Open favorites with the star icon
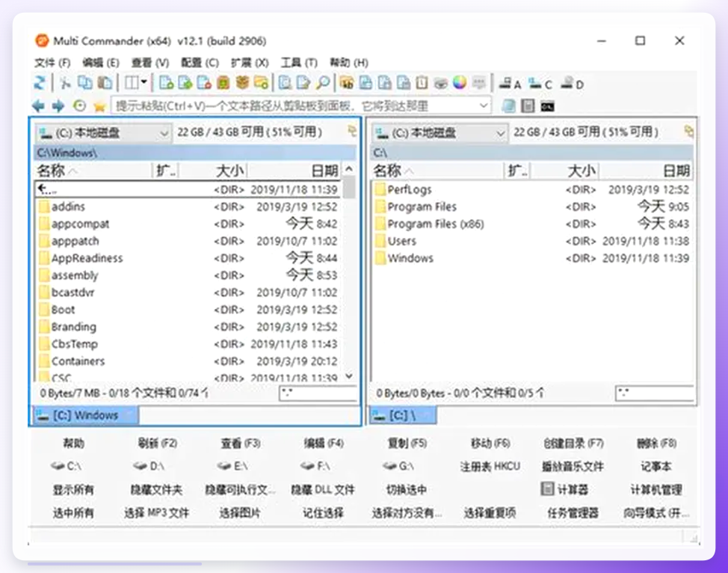The image size is (728, 573). pyautogui.click(x=99, y=106)
